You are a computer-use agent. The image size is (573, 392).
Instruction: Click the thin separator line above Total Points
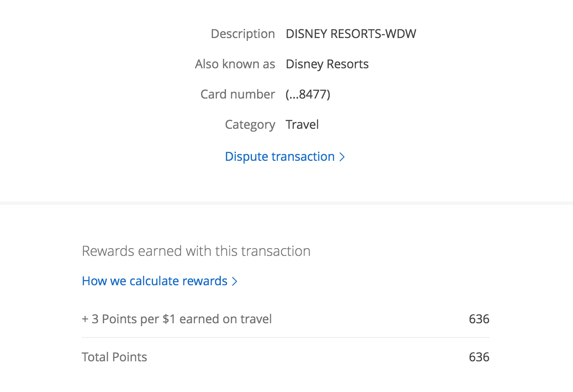click(x=285, y=338)
